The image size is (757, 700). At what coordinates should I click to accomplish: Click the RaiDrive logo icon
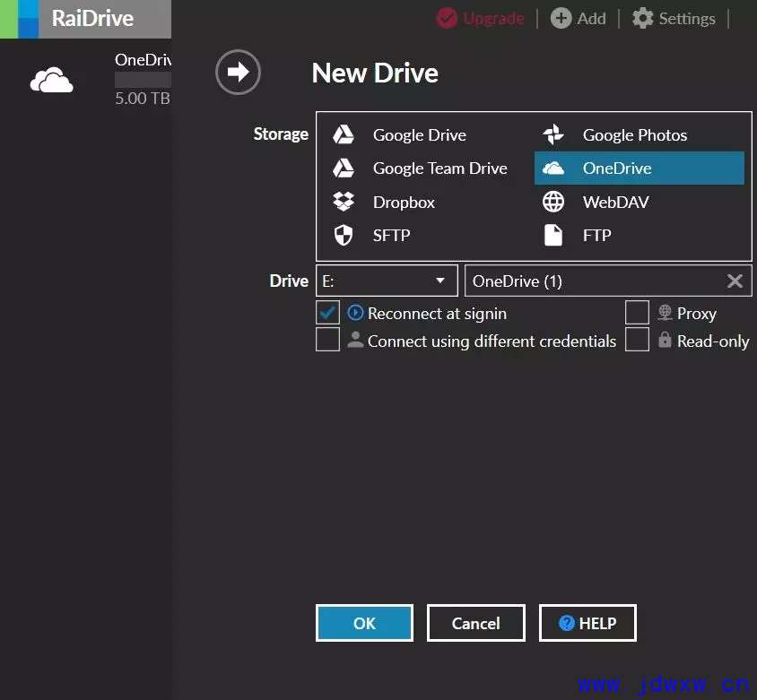(x=20, y=19)
